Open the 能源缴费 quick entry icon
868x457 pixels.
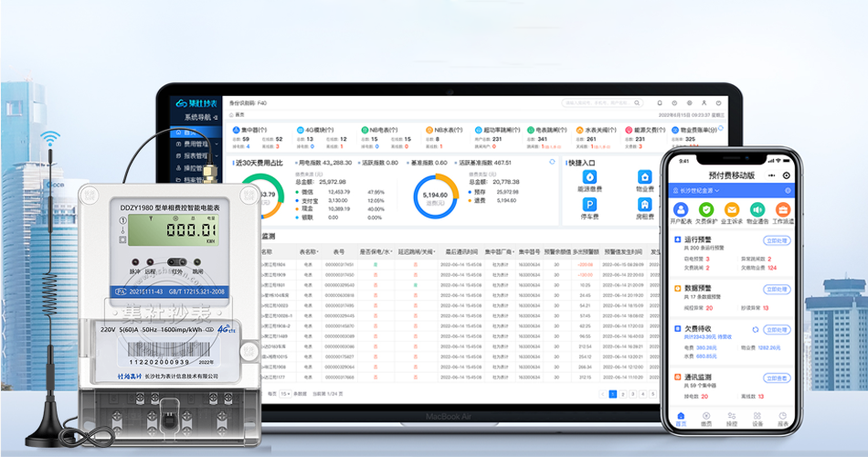tap(591, 177)
